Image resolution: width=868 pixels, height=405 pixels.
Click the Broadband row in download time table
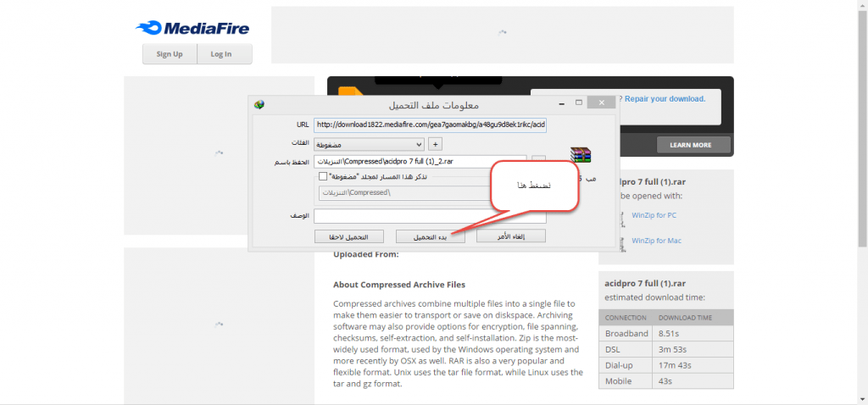666,334
